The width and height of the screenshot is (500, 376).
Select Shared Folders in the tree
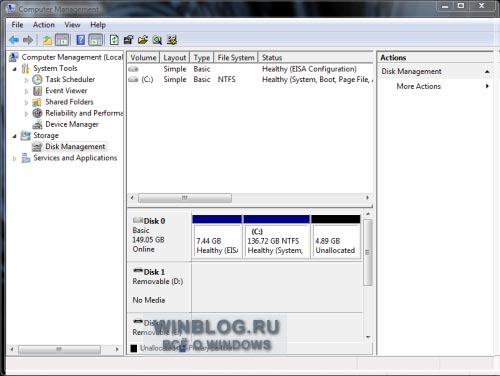[69, 102]
